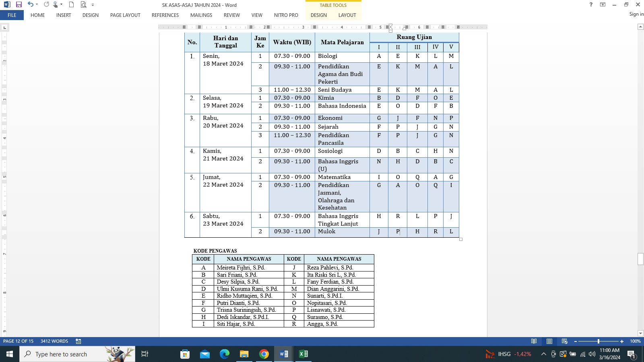Open the NITRO PRO tab

(286, 15)
